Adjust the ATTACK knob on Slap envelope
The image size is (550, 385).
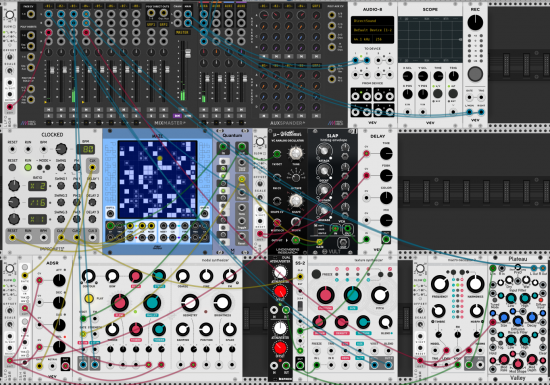point(323,151)
